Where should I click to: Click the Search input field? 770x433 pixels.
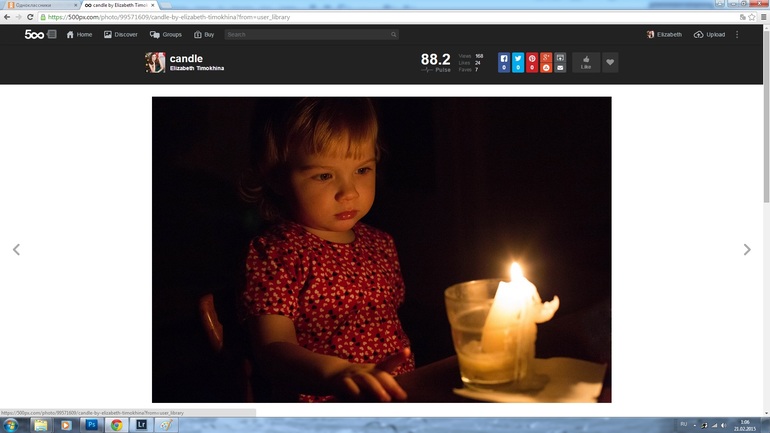click(x=310, y=34)
